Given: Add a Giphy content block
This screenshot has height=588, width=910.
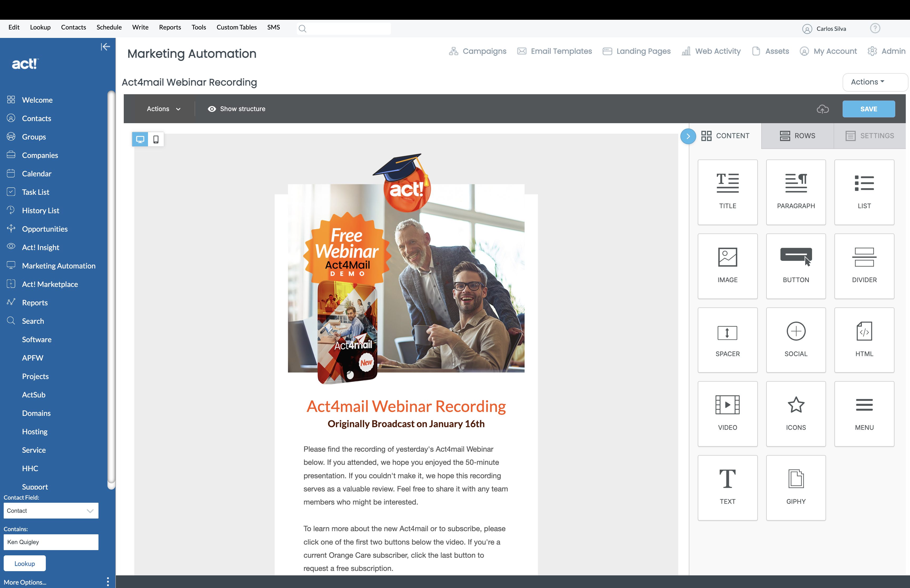Looking at the screenshot, I should pos(795,487).
